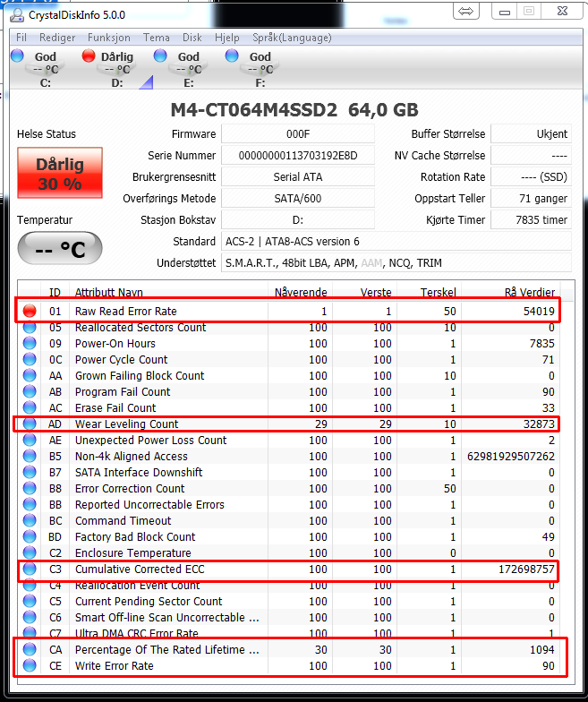Open the Hjelp menu
This screenshot has width=588, height=702.
click(227, 38)
